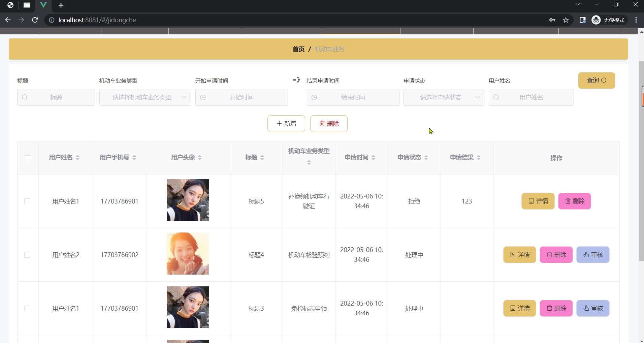
Task: Open the Chrome three-dot menu
Action: pos(636,20)
